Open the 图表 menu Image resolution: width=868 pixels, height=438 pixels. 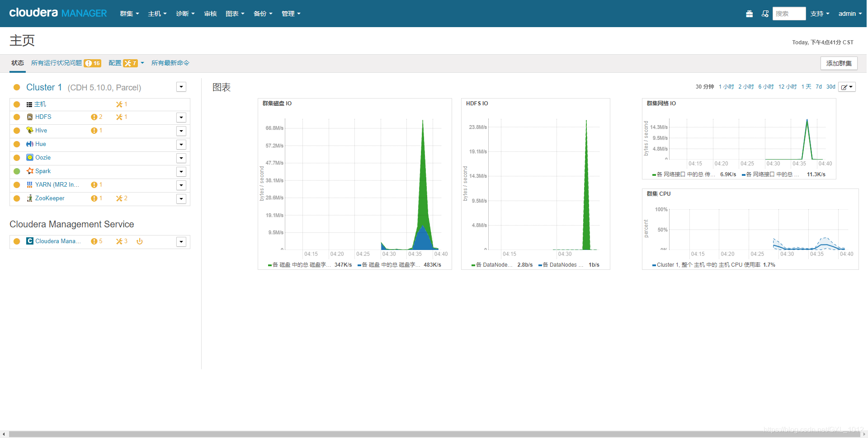(235, 14)
